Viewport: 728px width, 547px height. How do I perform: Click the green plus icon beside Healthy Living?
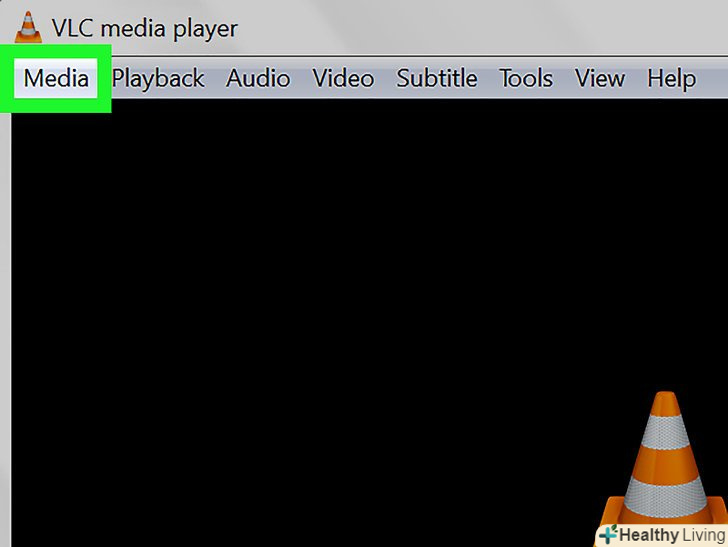[x=608, y=534]
